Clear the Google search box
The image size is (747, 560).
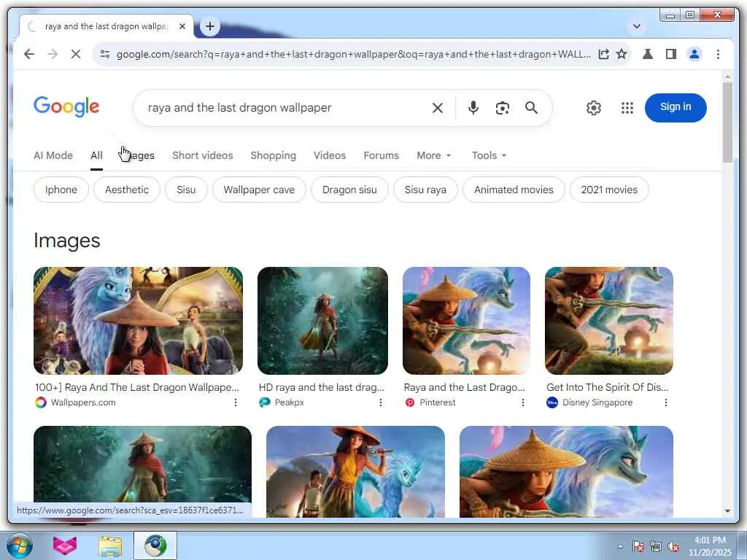click(x=438, y=108)
